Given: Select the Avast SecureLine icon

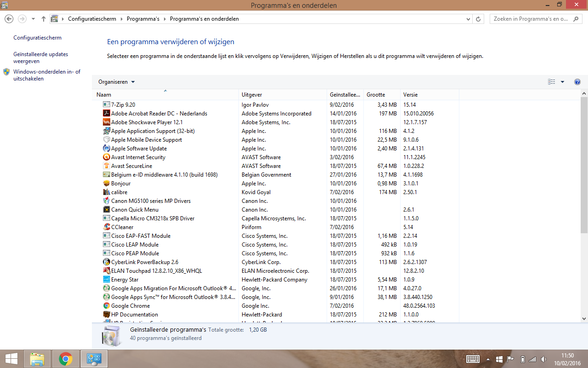Looking at the screenshot, I should [107, 166].
